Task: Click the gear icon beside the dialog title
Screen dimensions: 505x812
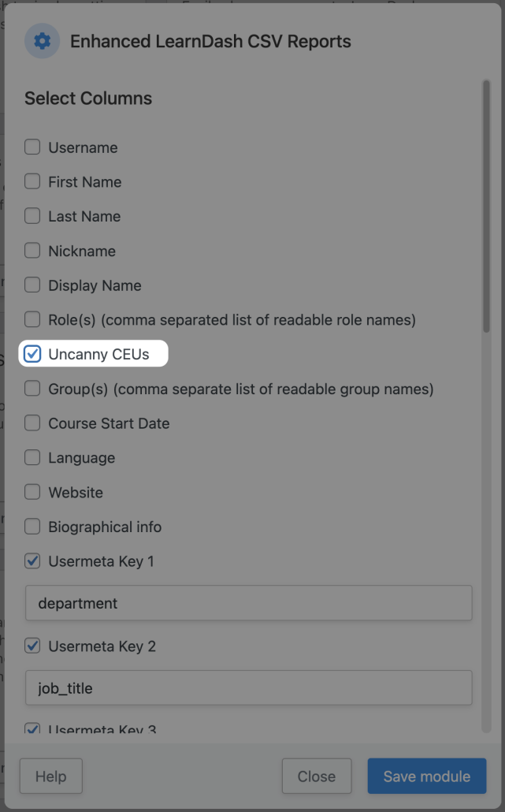Action: pyautogui.click(x=42, y=41)
